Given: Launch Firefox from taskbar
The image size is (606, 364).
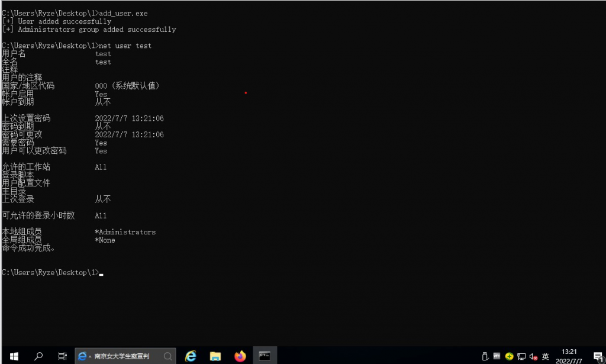Looking at the screenshot, I should point(240,356).
